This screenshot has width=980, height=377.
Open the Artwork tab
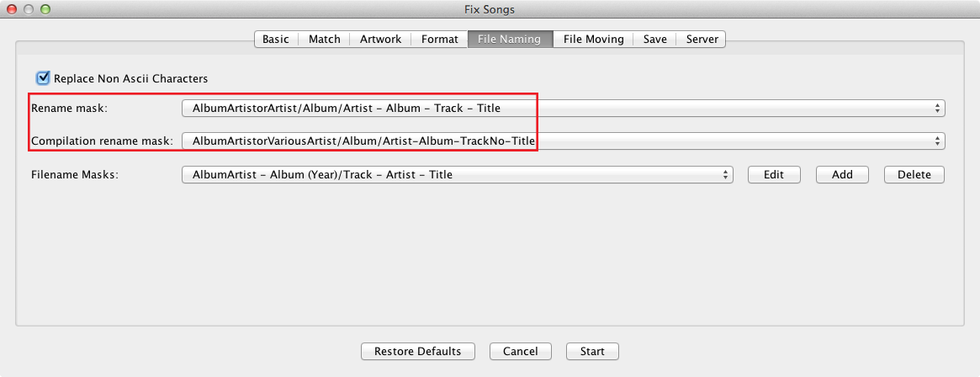[x=380, y=39]
